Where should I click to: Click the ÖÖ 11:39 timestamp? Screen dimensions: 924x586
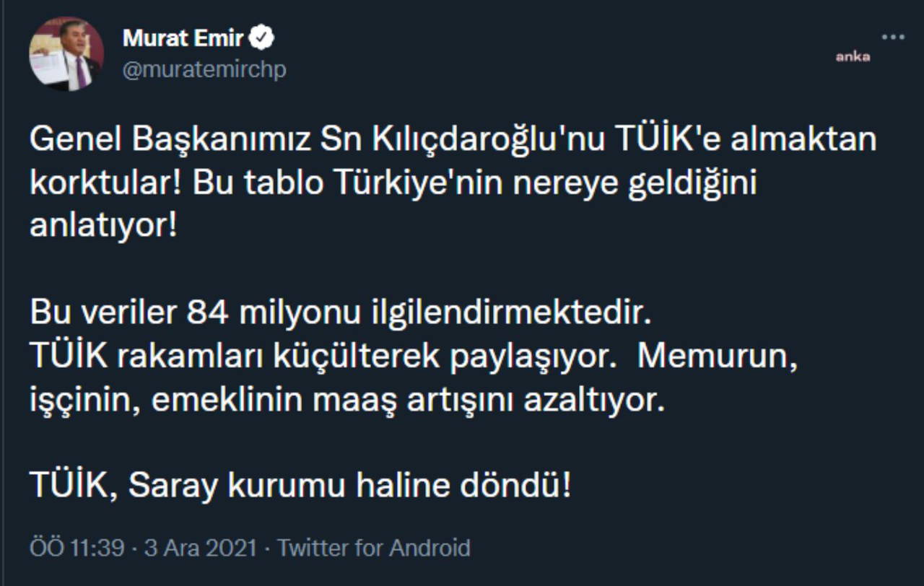(x=77, y=548)
